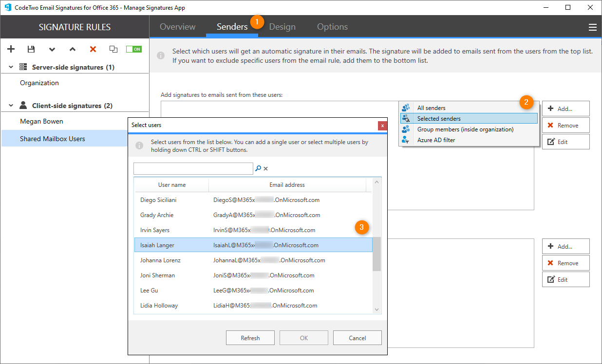
Task: Open the hamburger menu
Action: [592, 27]
